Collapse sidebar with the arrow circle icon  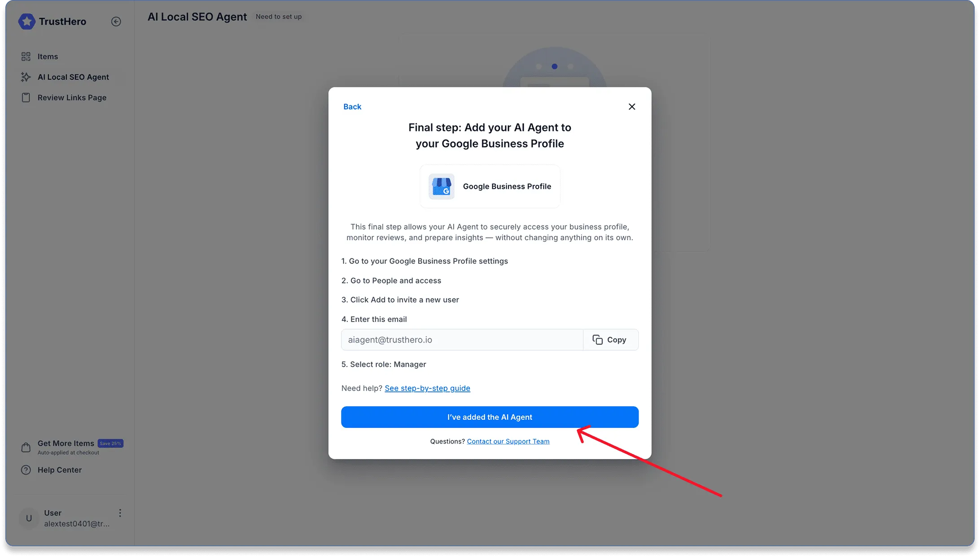point(116,22)
